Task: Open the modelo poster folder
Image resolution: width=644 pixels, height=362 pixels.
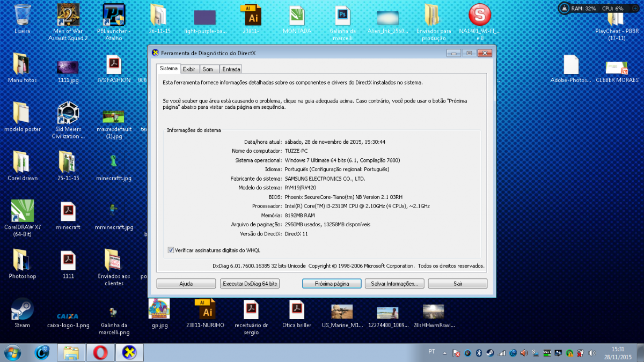Action: 23,116
